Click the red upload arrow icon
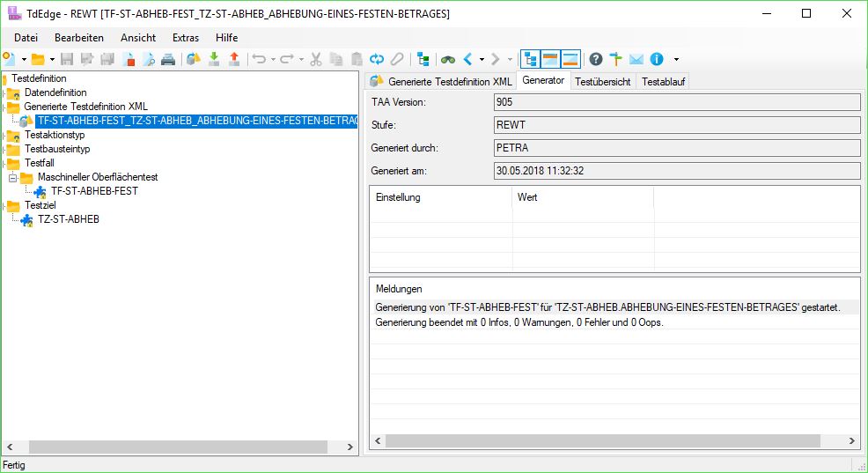Image resolution: width=868 pixels, height=473 pixels. click(234, 59)
